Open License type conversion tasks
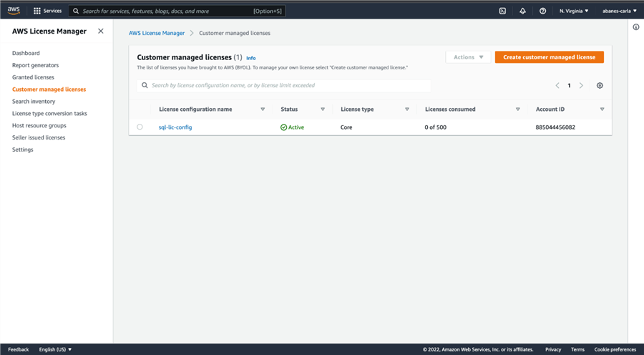This screenshot has width=644, height=355. tap(49, 113)
